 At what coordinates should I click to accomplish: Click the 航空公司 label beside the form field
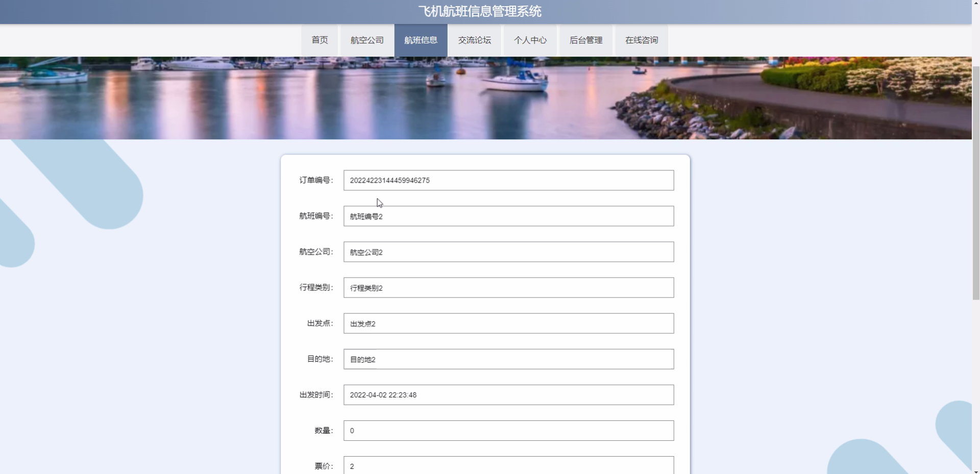tap(316, 252)
